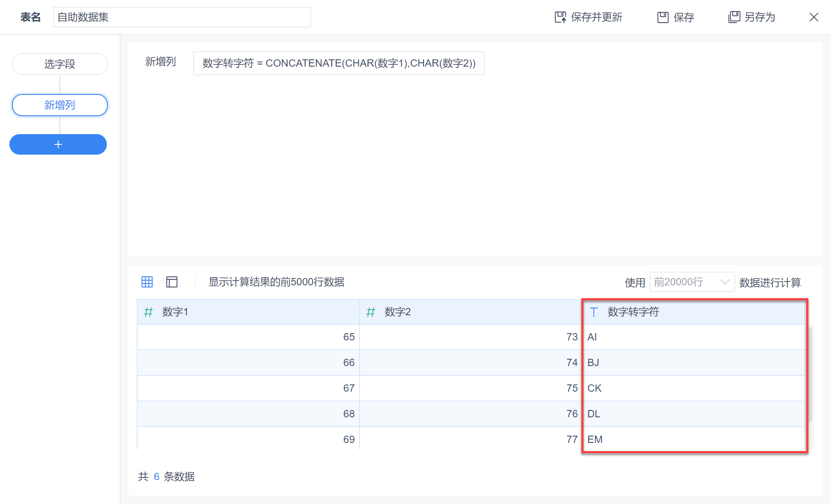Close the dataset editor window

coord(813,17)
